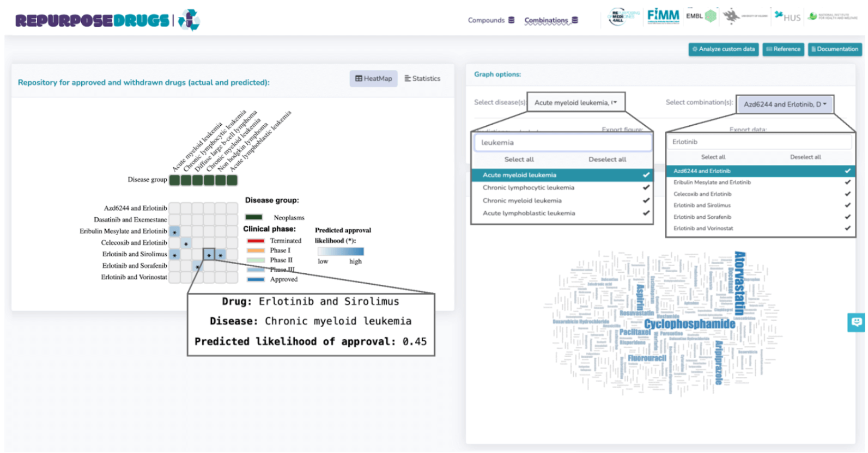Viewport: 868px width, 453px height.
Task: Open the chat feedback icon
Action: click(856, 322)
